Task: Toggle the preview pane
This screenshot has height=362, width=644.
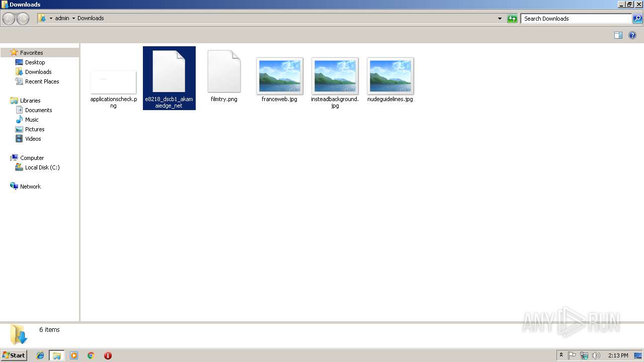Action: [x=618, y=35]
